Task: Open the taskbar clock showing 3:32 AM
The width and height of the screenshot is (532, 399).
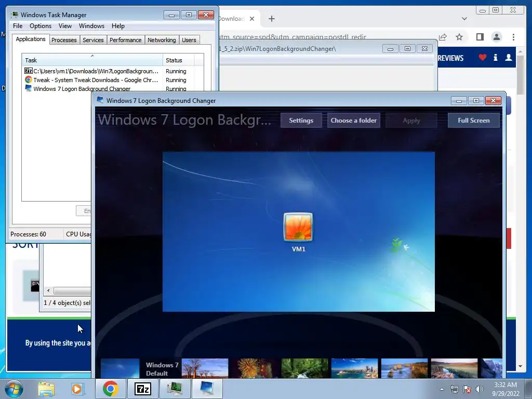Action: (x=506, y=389)
